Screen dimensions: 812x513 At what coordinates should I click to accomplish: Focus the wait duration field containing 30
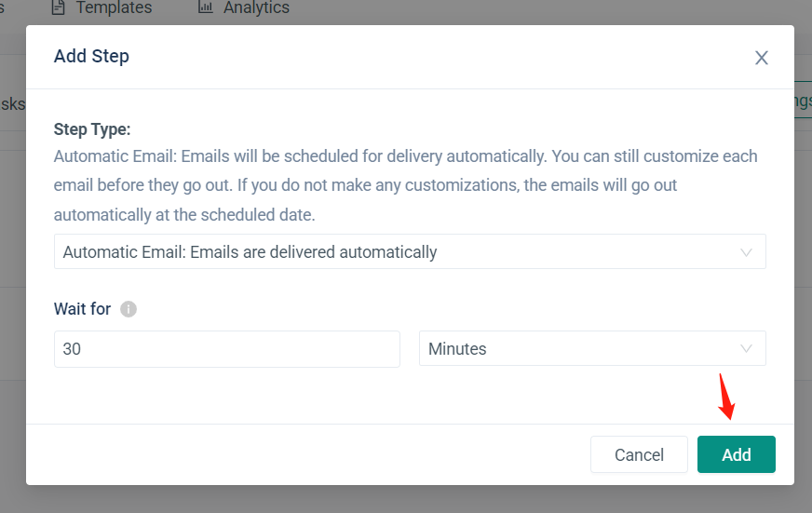227,349
